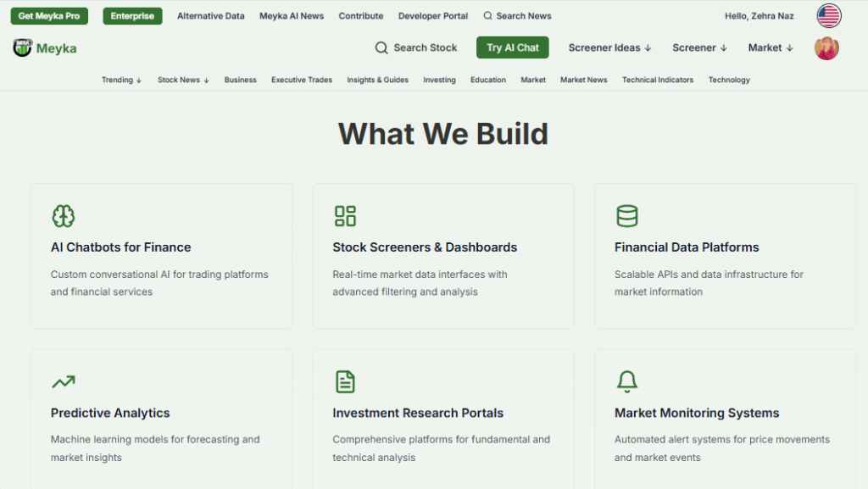Screen dimensions: 868x489
Task: Click the trending arrow icon above Predictive Analytics
Action: click(x=62, y=381)
